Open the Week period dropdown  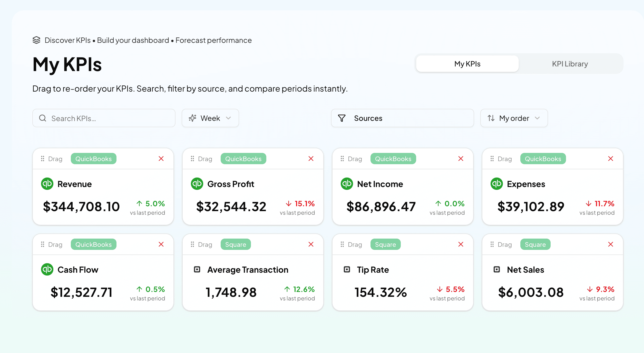(x=210, y=118)
